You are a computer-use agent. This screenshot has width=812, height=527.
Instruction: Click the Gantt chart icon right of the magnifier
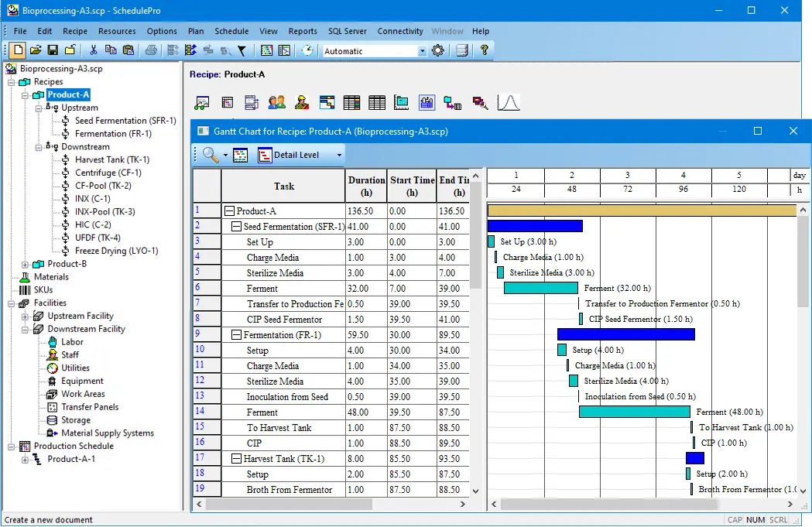point(240,155)
